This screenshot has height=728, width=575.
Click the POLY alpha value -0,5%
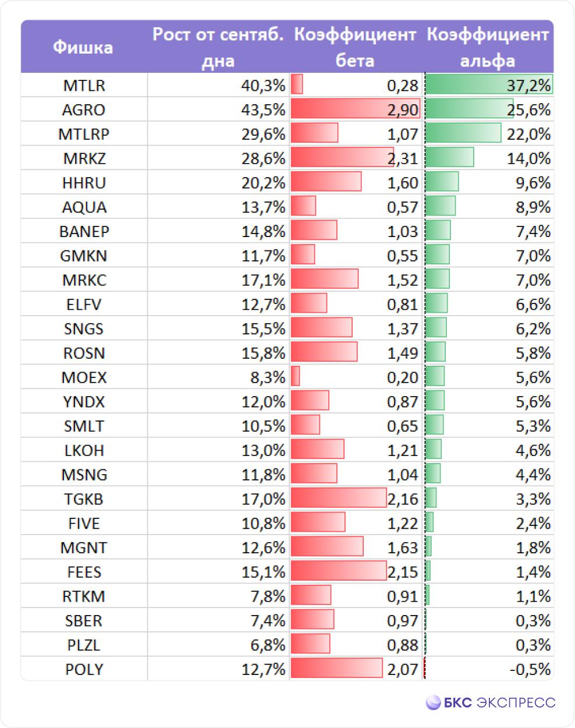tap(530, 669)
